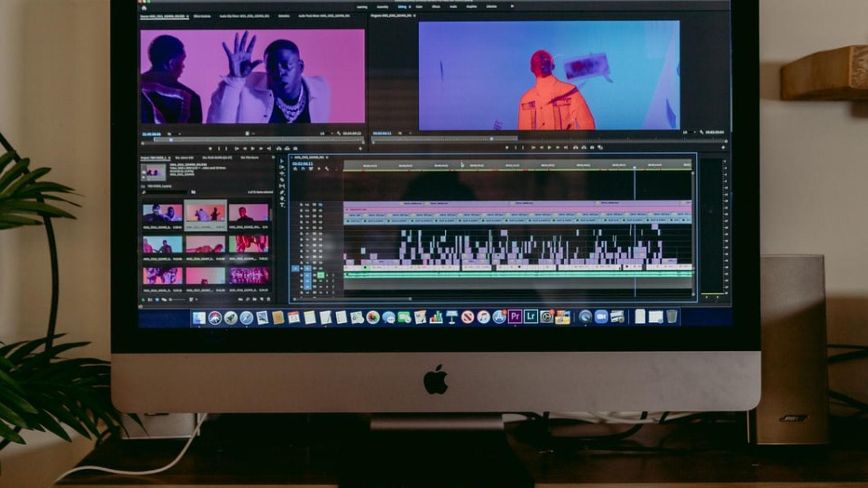Click Lift button in Program monitor
This screenshot has width=868, height=488.
tap(575, 147)
